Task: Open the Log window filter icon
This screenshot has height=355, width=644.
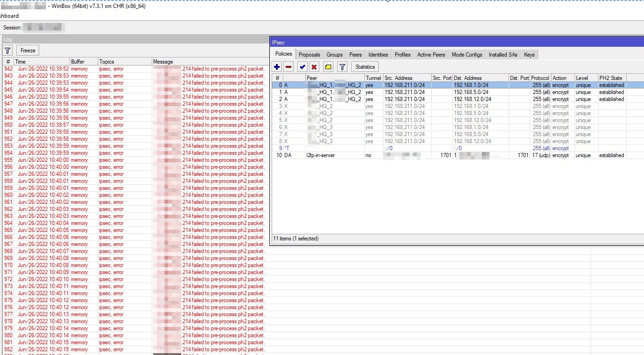Action: [7, 51]
